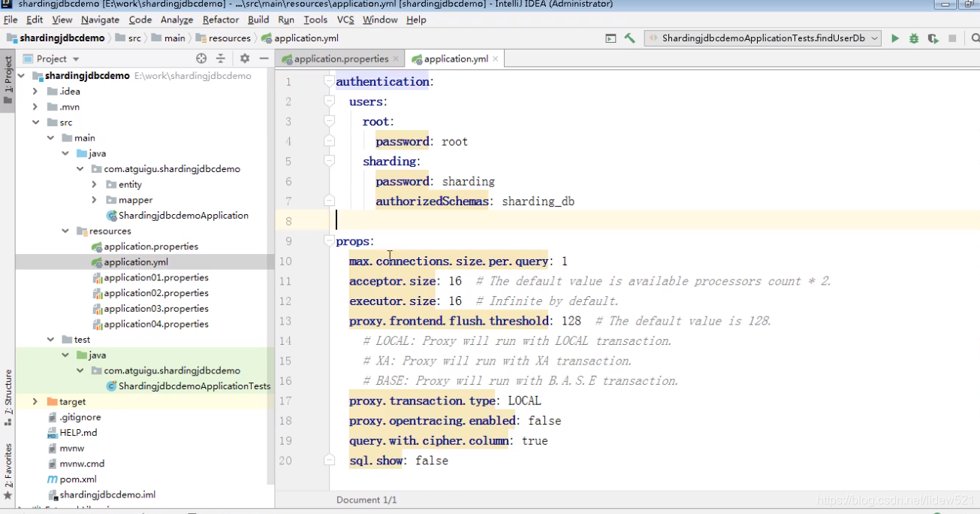Expand the .mvn folder
This screenshot has height=514, width=980.
pyautogui.click(x=35, y=107)
